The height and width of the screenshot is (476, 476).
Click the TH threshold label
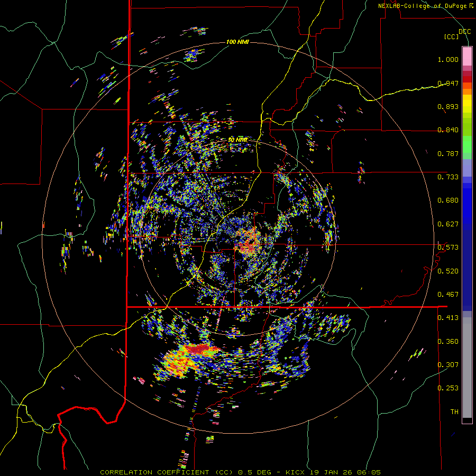point(454,411)
